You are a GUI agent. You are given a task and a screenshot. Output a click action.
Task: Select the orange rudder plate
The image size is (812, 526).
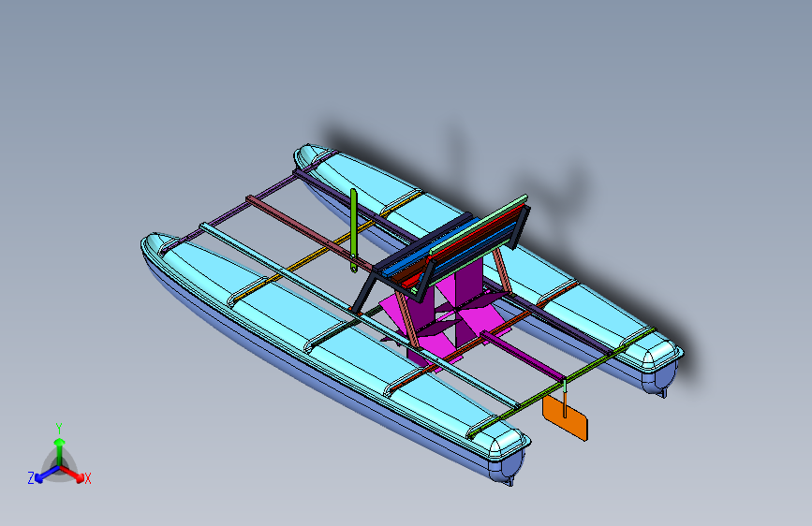(x=565, y=418)
